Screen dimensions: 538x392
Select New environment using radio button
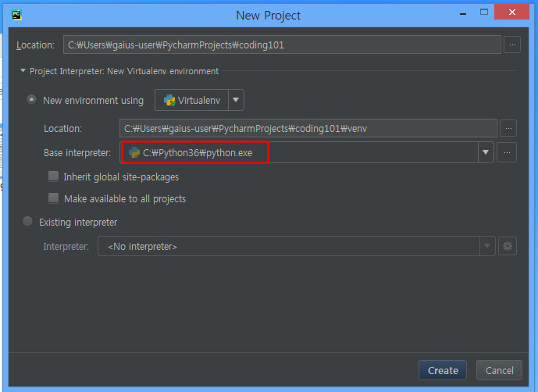click(32, 100)
